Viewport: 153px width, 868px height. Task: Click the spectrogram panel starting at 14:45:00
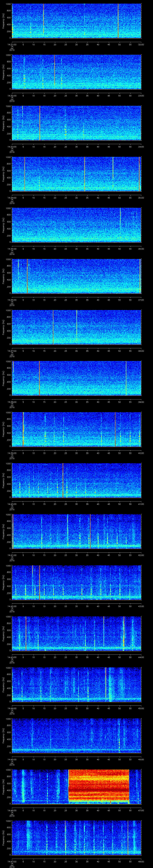tap(77, 736)
